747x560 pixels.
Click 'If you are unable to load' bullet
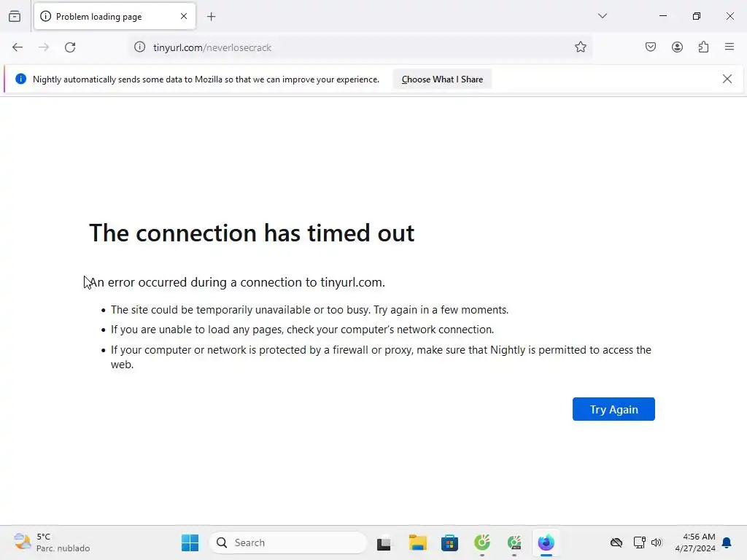[x=303, y=330]
